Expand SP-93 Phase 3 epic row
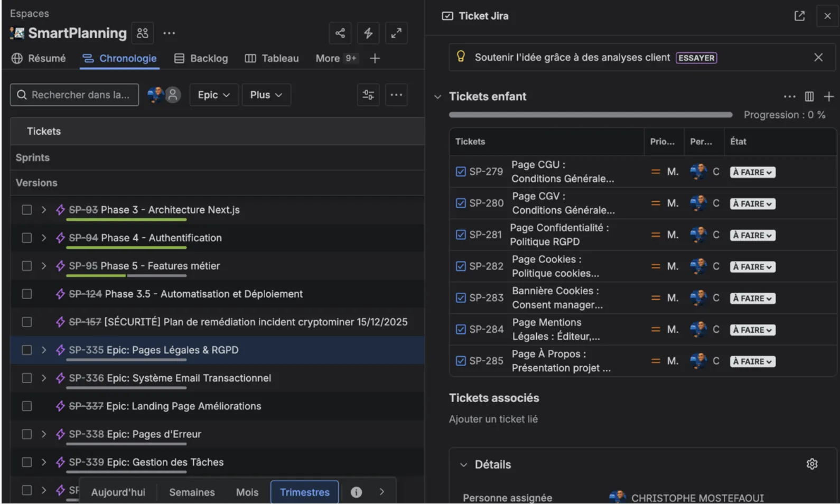The image size is (840, 504). pyautogui.click(x=44, y=210)
